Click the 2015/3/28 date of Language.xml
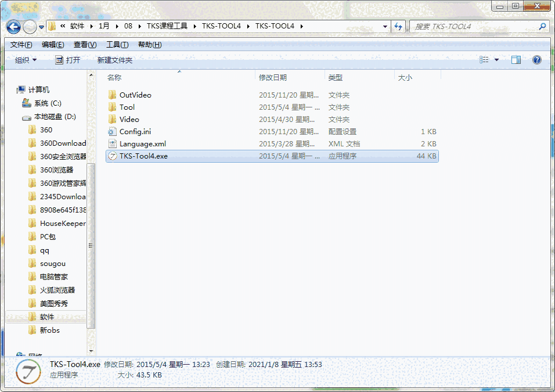This screenshot has height=392, width=555. [287, 144]
